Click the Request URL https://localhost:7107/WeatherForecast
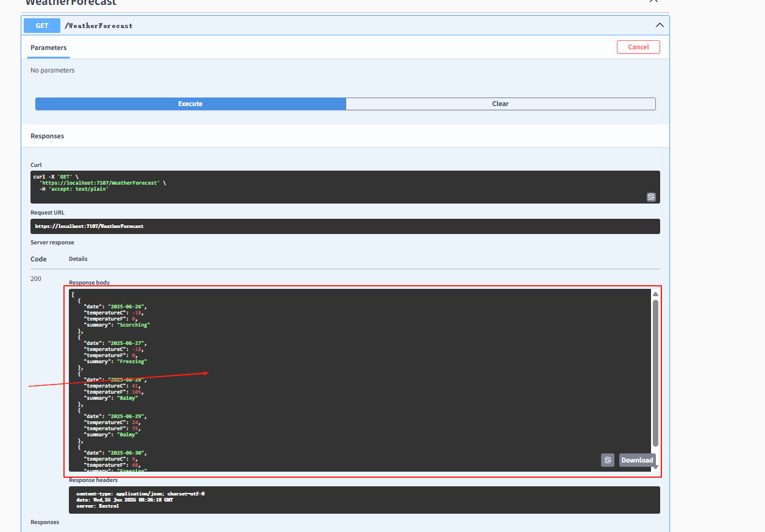The image size is (765, 532). [89, 226]
